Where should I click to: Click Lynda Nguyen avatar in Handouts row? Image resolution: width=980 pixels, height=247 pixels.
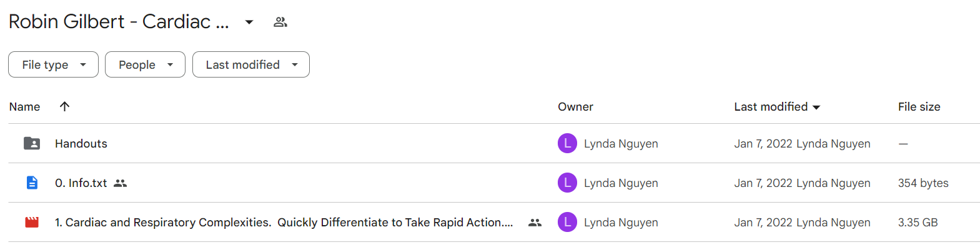pos(567,143)
